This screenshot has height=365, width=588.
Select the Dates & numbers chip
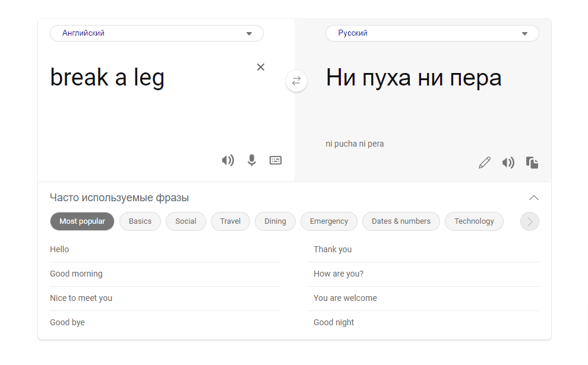tap(401, 221)
